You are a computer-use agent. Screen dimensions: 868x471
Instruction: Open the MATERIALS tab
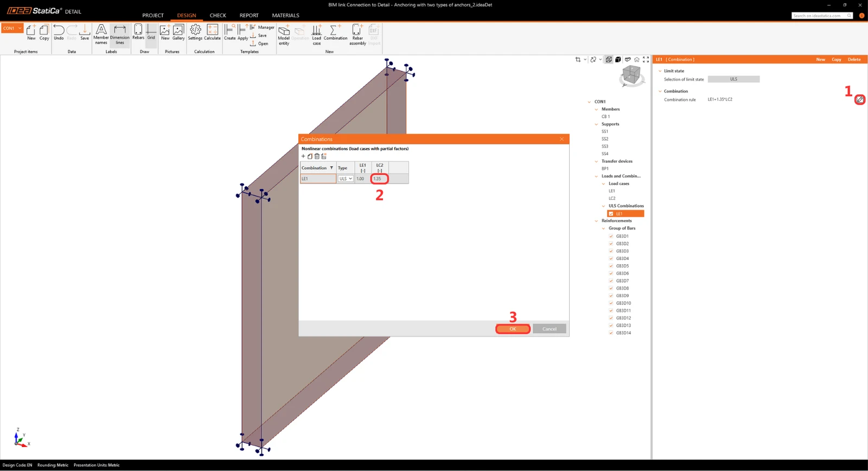coord(285,15)
